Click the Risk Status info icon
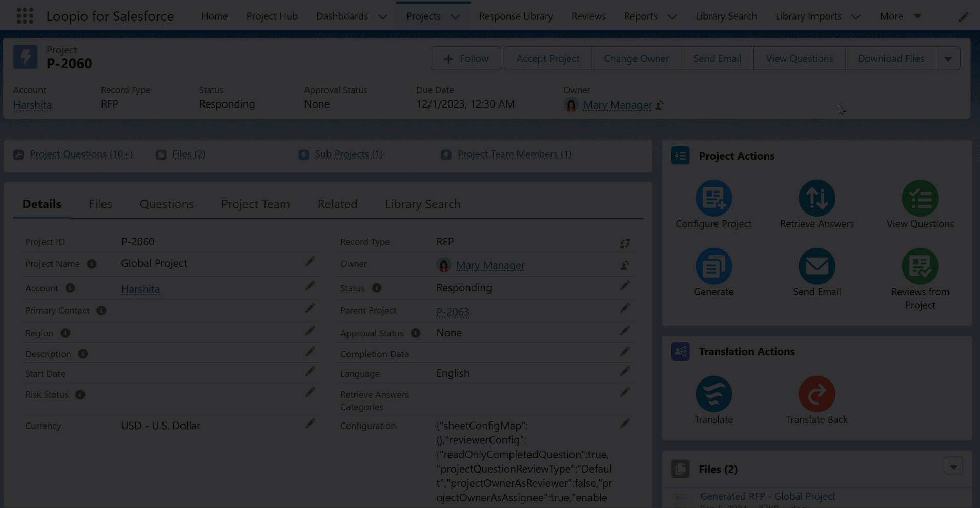Screen dimensions: 980x508 click(80, 395)
